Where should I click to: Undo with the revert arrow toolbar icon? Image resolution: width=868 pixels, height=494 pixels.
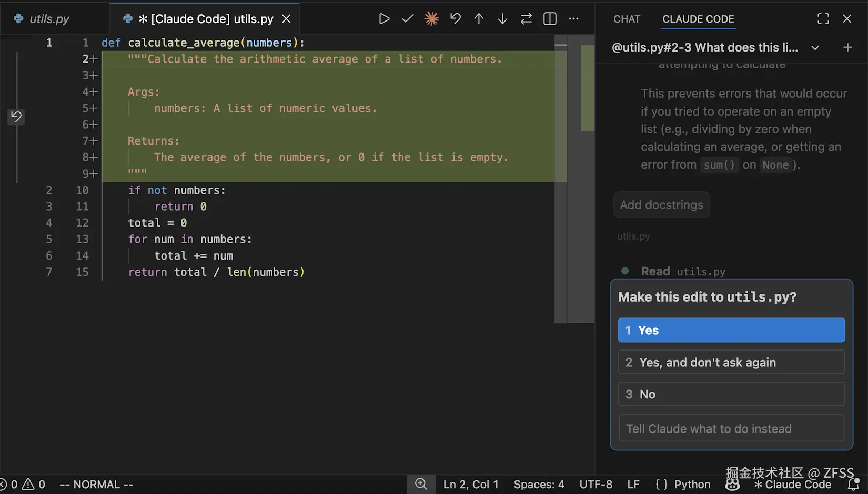(x=455, y=18)
